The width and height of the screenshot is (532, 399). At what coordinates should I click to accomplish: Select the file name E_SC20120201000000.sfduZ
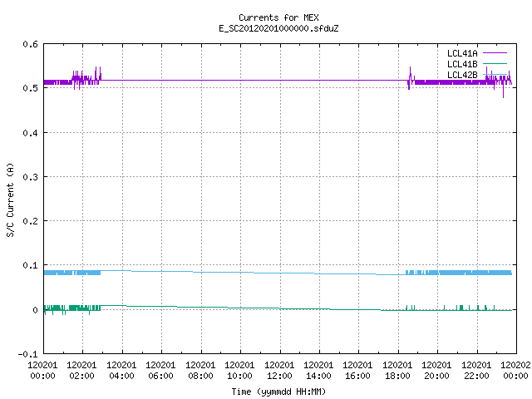click(278, 28)
